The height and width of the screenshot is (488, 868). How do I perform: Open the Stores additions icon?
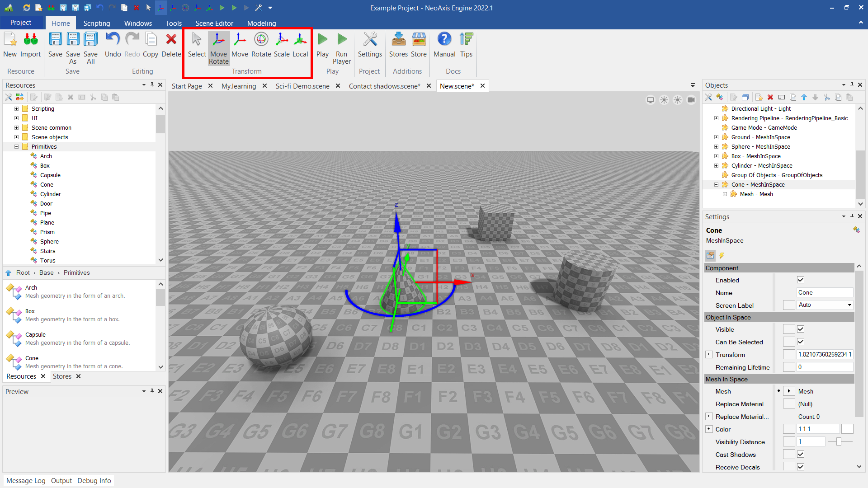point(398,45)
